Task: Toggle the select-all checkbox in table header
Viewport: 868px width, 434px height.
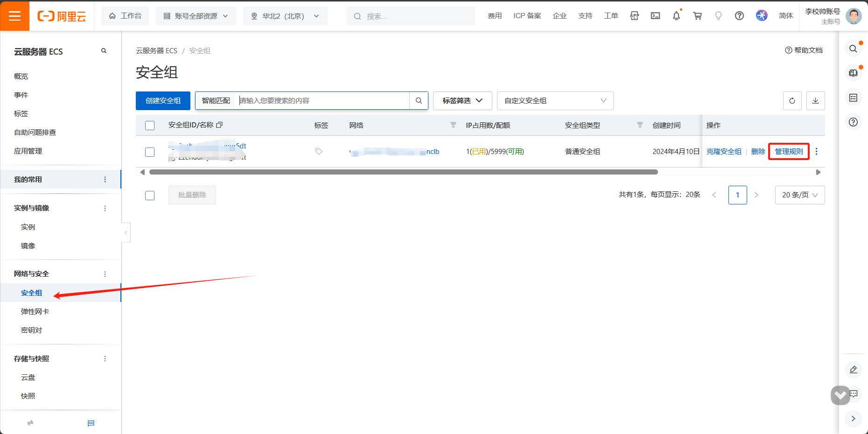Action: [x=150, y=126]
